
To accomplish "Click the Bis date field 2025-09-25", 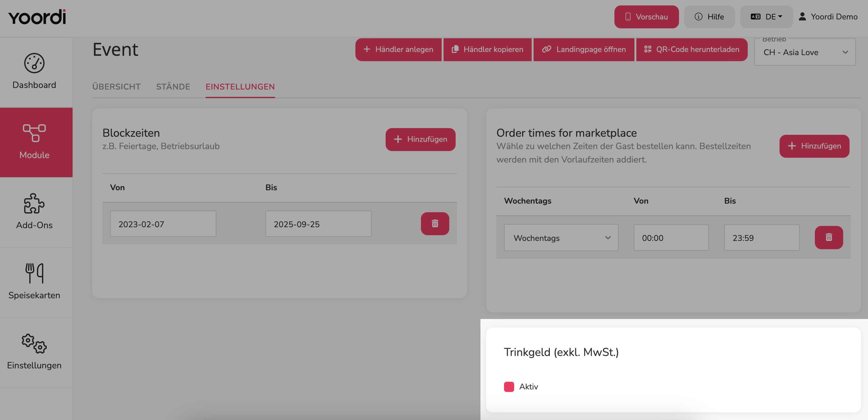I will [x=318, y=224].
